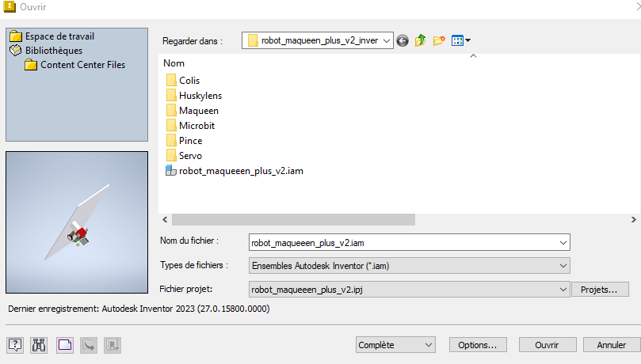Click the Content Center Files folder icon

(x=31, y=65)
